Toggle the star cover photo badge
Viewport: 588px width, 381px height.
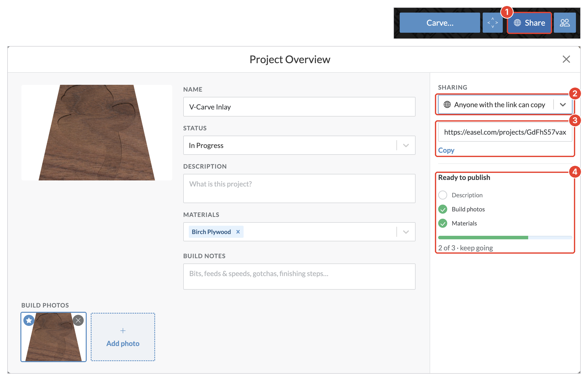[29, 320]
